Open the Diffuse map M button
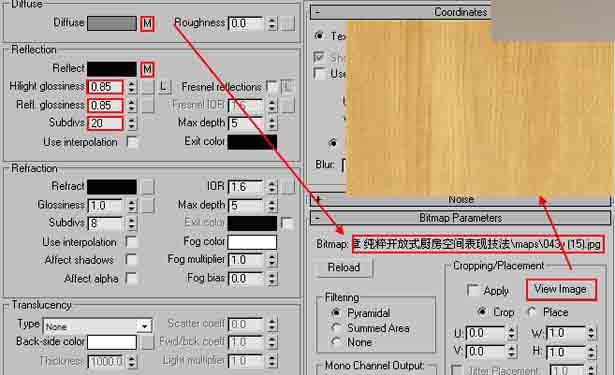This screenshot has width=615, height=375. pos(147,24)
